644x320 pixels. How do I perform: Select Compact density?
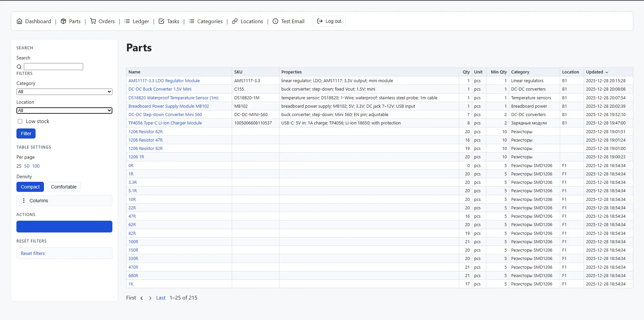point(30,187)
